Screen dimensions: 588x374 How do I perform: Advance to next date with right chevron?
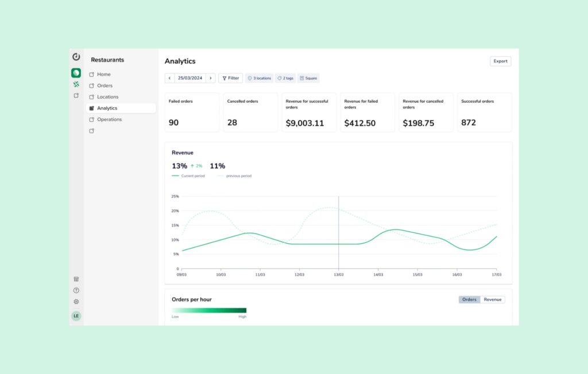pos(211,78)
